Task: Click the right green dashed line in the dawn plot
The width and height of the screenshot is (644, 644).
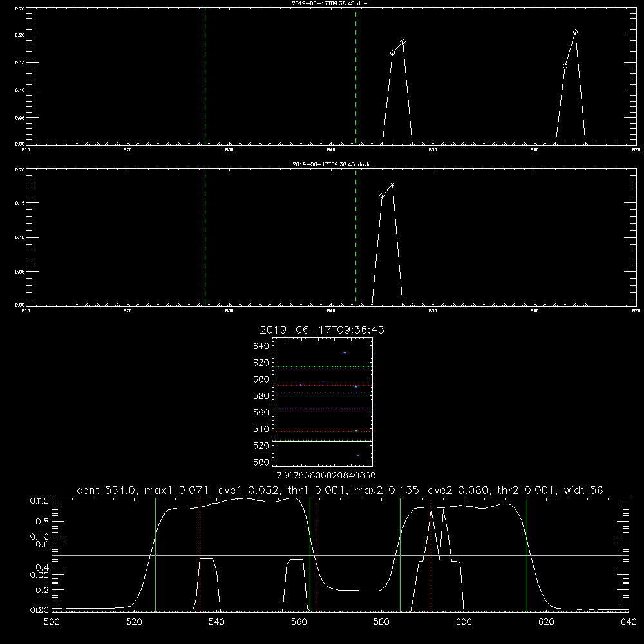Action: [x=355, y=76]
